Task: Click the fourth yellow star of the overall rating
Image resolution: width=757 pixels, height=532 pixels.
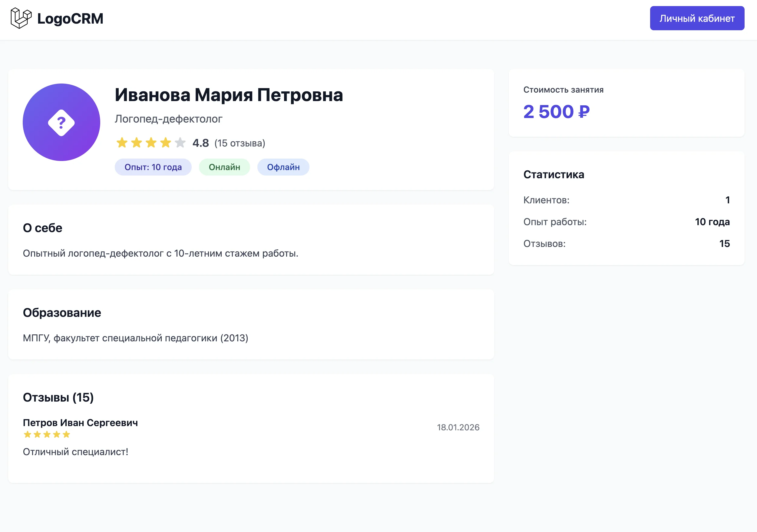Action: tap(166, 143)
